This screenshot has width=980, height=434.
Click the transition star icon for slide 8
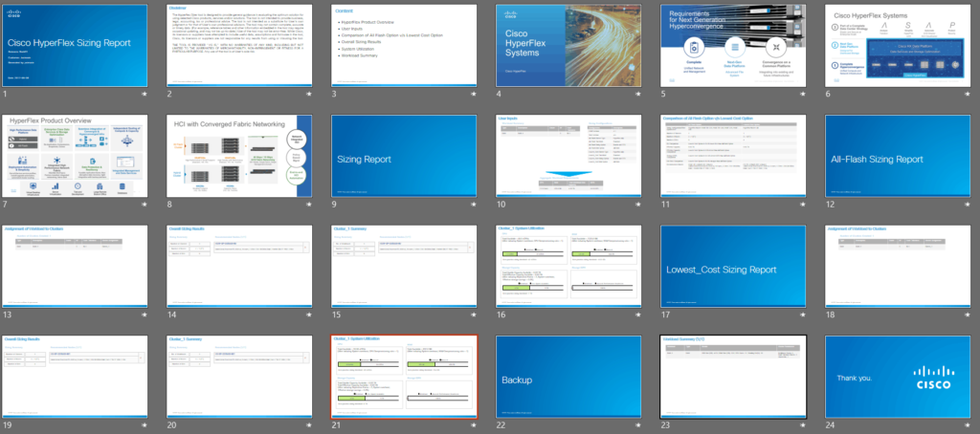[309, 205]
